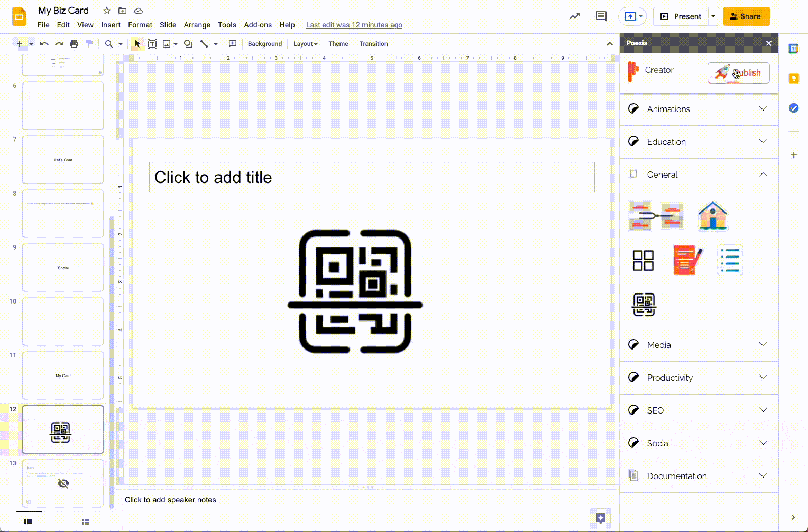Expand the Education section
808x532 pixels.
(699, 142)
